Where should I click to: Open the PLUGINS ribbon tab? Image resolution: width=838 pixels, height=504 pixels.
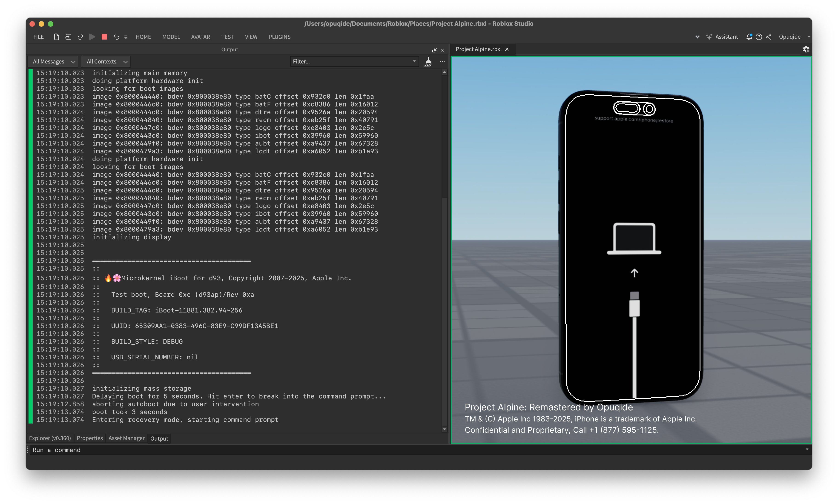pyautogui.click(x=279, y=37)
